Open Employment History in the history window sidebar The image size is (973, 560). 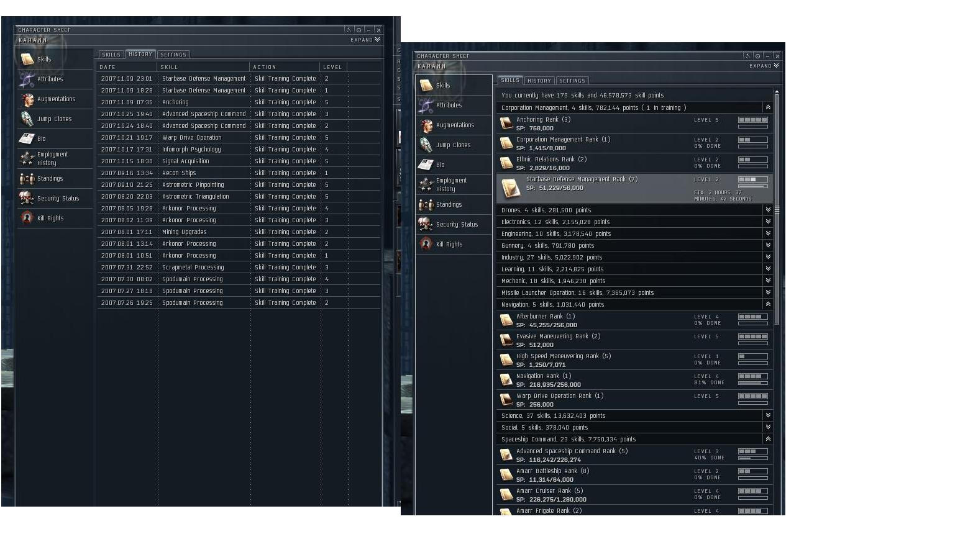coord(55,159)
